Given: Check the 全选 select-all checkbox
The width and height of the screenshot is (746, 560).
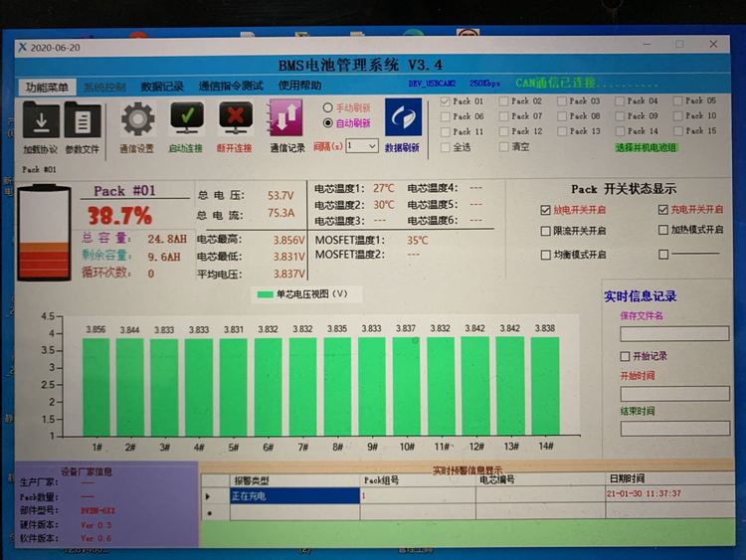Looking at the screenshot, I should coord(446,147).
